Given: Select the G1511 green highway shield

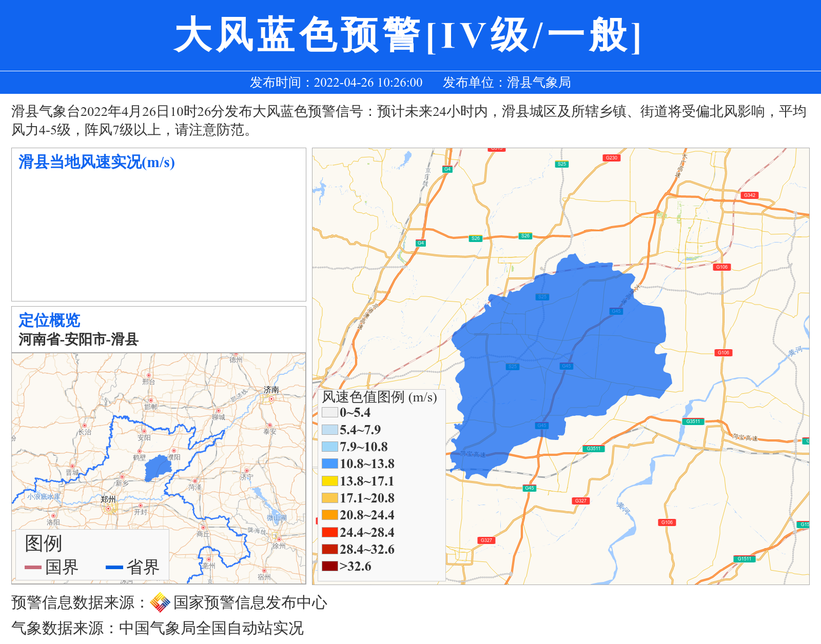Looking at the screenshot, I should point(744,559).
